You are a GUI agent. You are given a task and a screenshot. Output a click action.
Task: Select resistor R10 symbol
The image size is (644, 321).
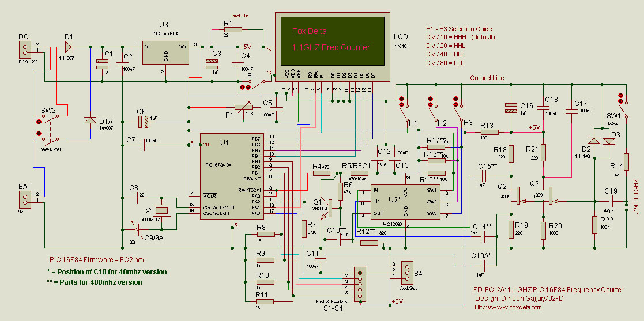tap(265, 282)
